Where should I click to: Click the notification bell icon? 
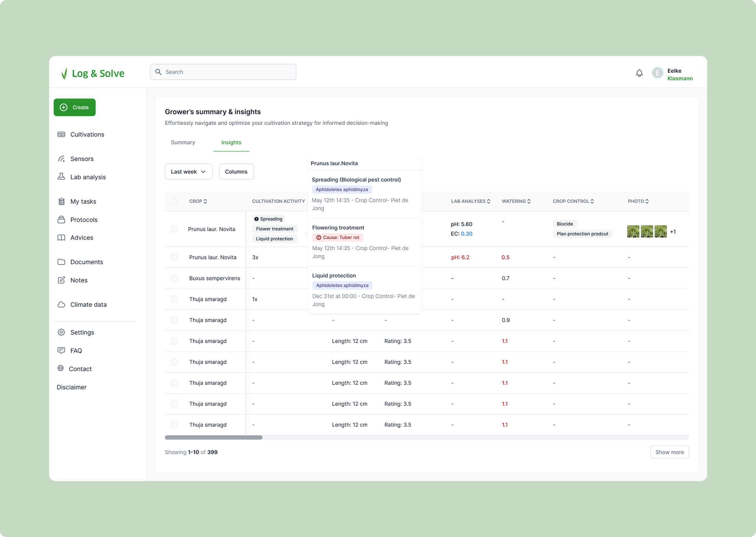(x=639, y=73)
